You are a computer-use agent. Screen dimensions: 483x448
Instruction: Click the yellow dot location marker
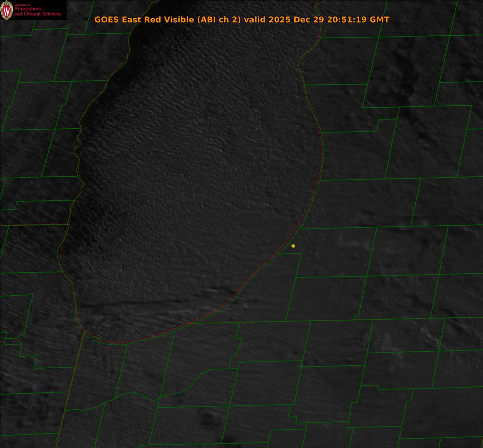pos(293,246)
